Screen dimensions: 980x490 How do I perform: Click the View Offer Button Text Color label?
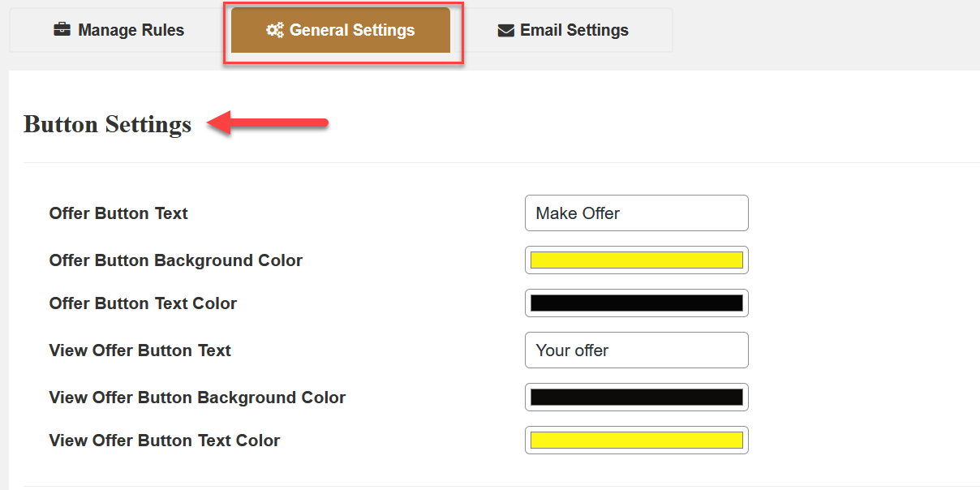point(164,441)
